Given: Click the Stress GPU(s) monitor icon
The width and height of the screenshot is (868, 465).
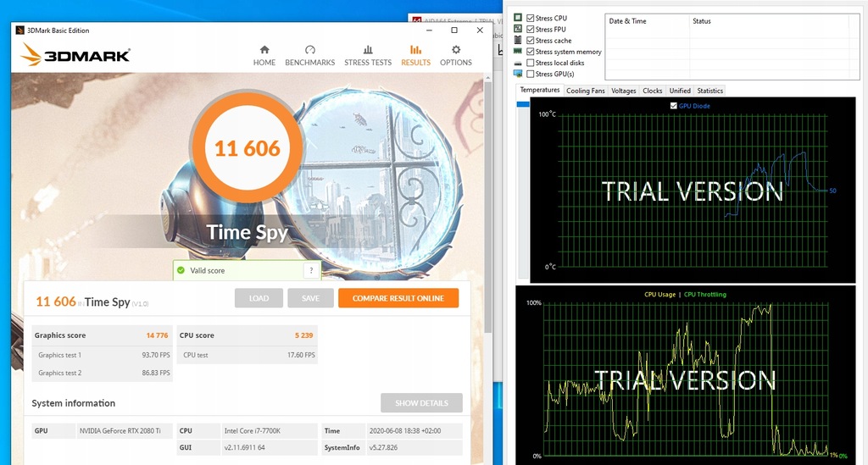Looking at the screenshot, I should tap(518, 74).
